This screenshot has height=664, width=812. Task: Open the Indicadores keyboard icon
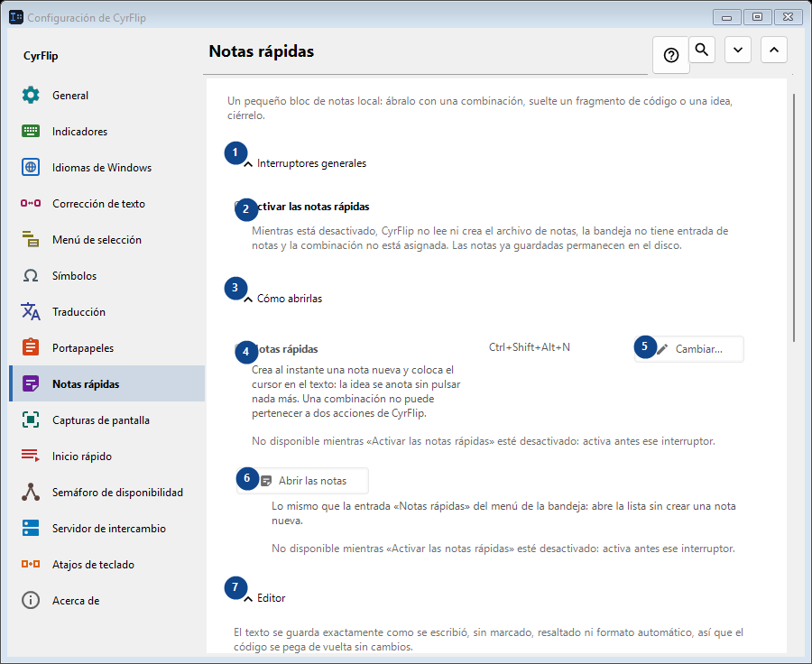point(31,131)
